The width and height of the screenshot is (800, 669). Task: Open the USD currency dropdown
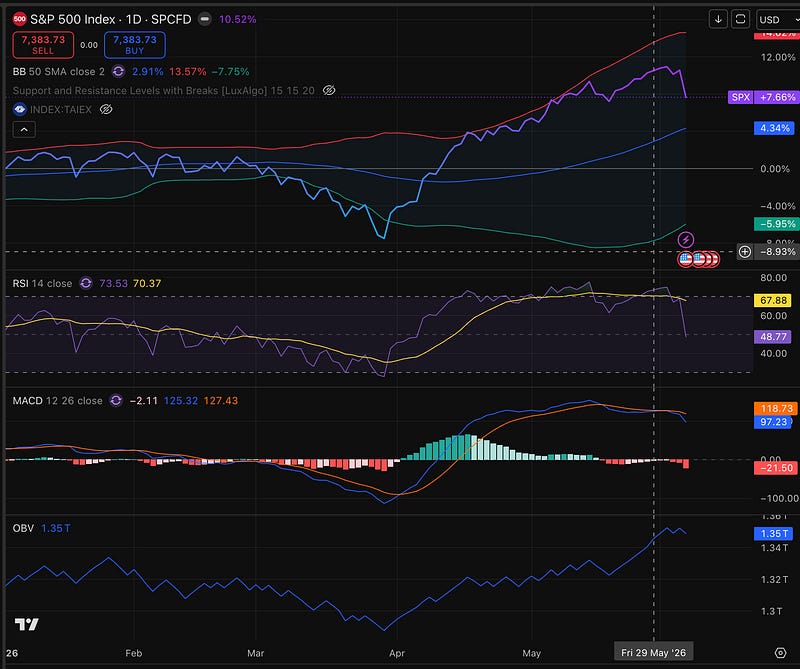(x=778, y=19)
